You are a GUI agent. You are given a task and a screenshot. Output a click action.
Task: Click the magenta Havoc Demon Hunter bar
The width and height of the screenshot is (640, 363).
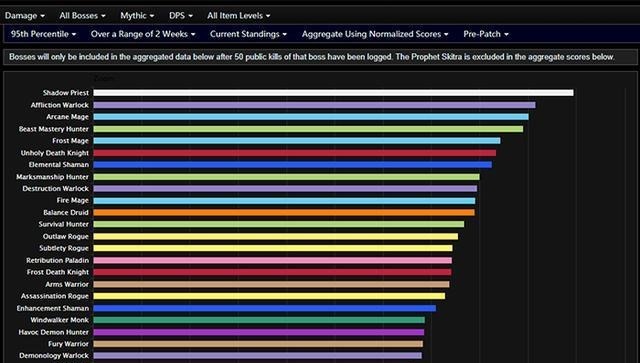259,332
